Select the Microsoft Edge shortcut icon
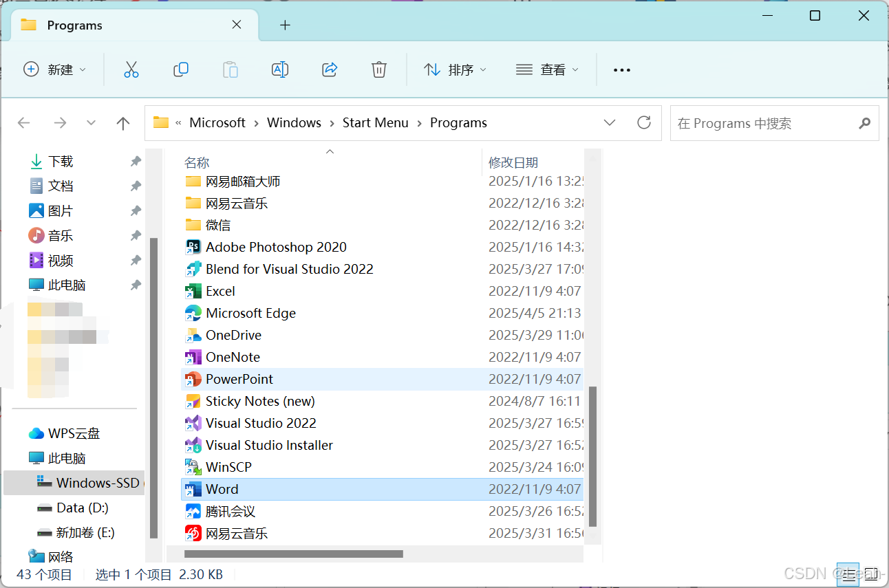This screenshot has width=889, height=588. pyautogui.click(x=193, y=314)
